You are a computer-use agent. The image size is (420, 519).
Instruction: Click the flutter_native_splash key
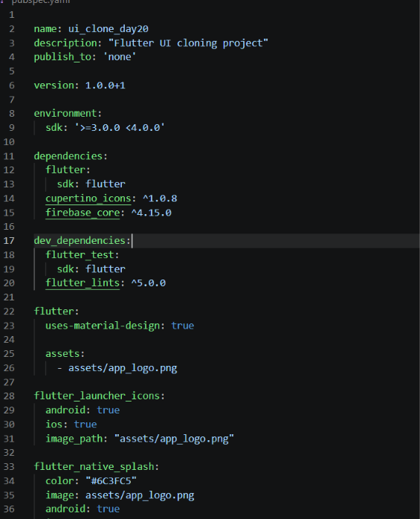coord(94,467)
